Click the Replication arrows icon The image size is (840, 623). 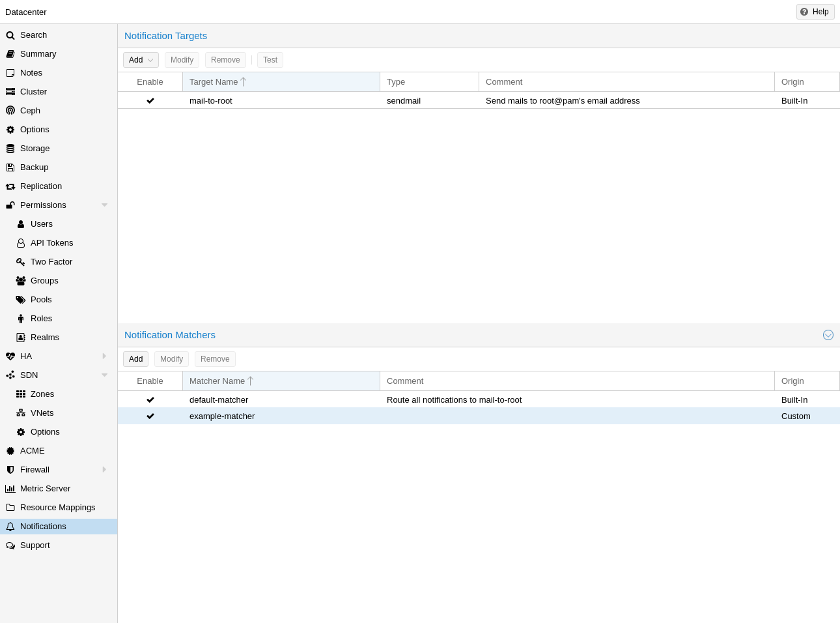point(10,186)
